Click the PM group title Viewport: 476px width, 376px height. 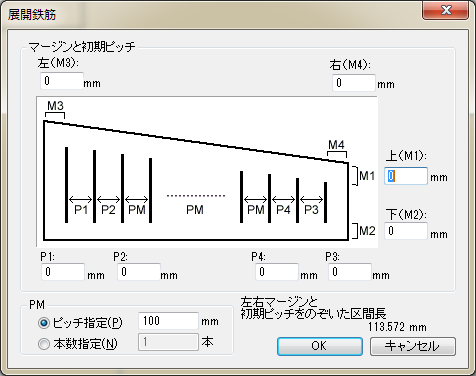point(37,305)
